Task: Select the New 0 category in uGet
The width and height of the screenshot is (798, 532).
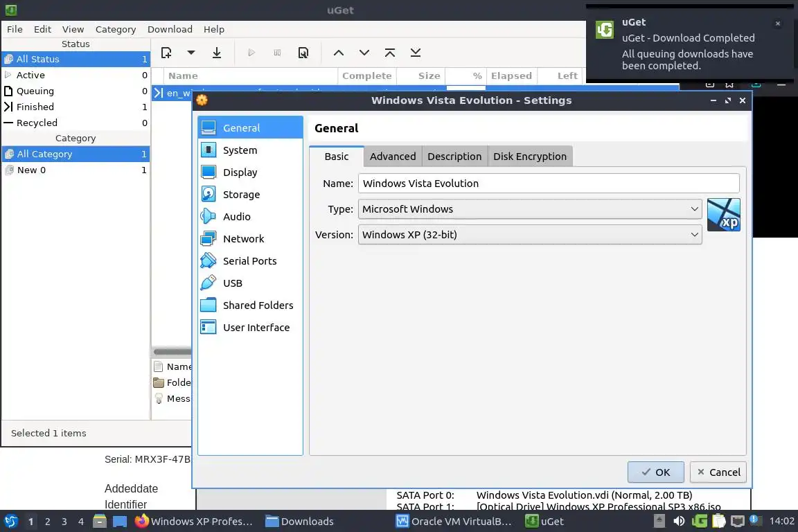Action: point(76,170)
